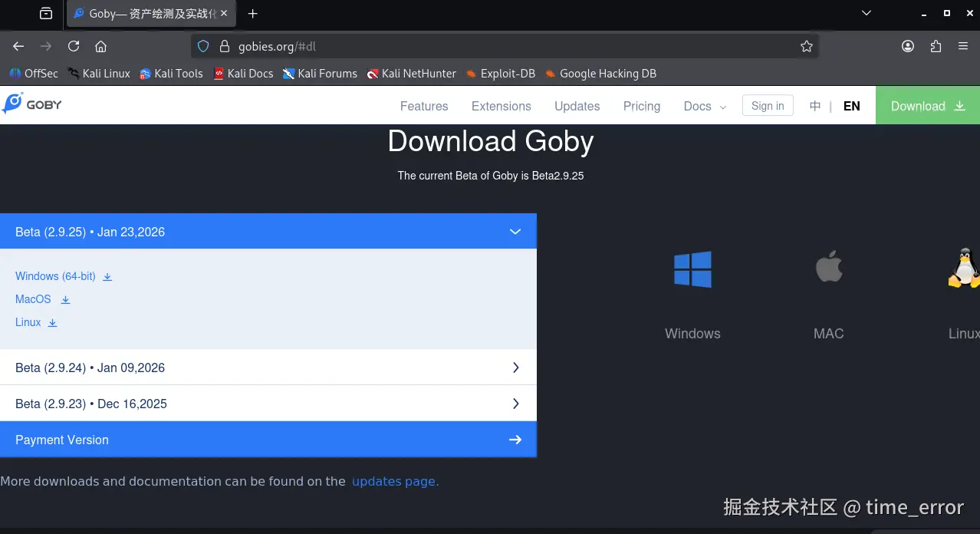980x534 pixels.
Task: Click the Linux penguin icon
Action: (963, 269)
